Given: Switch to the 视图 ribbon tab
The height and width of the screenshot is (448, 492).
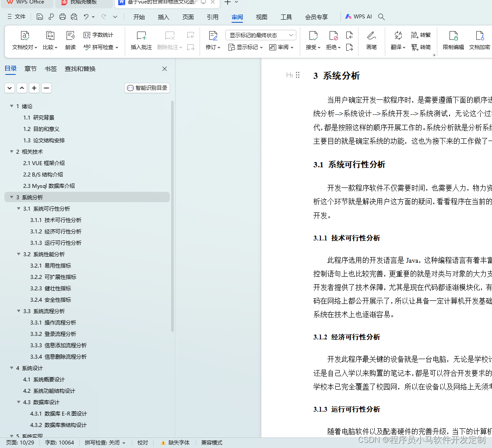Looking at the screenshot, I should click(x=261, y=17).
